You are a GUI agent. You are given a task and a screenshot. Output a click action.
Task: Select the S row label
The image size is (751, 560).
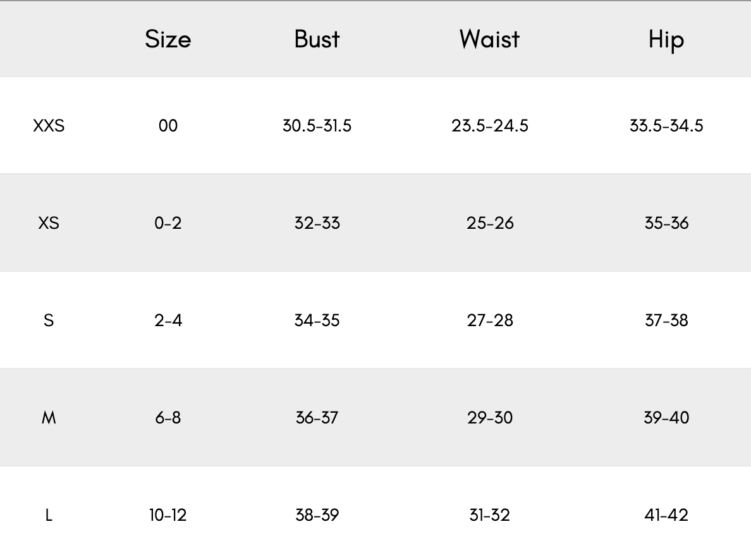point(49,320)
